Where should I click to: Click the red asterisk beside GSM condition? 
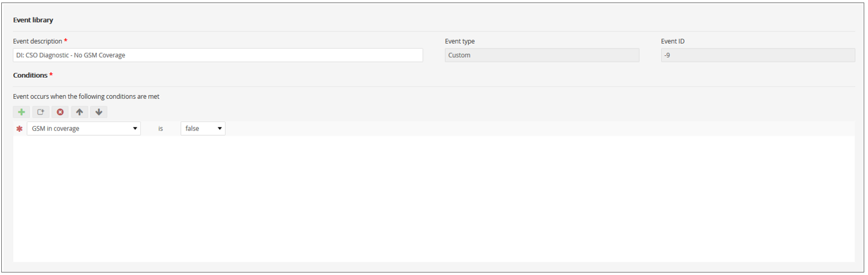pos(19,129)
